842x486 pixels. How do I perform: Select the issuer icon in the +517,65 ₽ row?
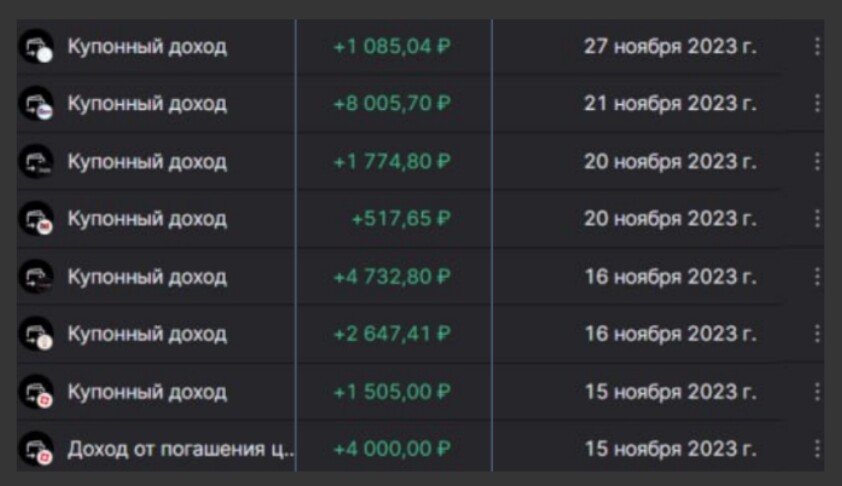coord(36,220)
